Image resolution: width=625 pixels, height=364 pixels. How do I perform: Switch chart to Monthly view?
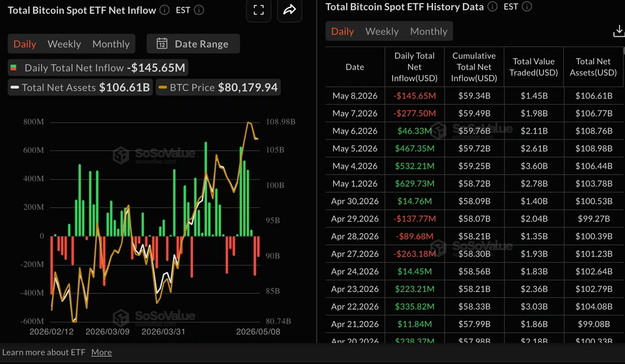tap(111, 44)
